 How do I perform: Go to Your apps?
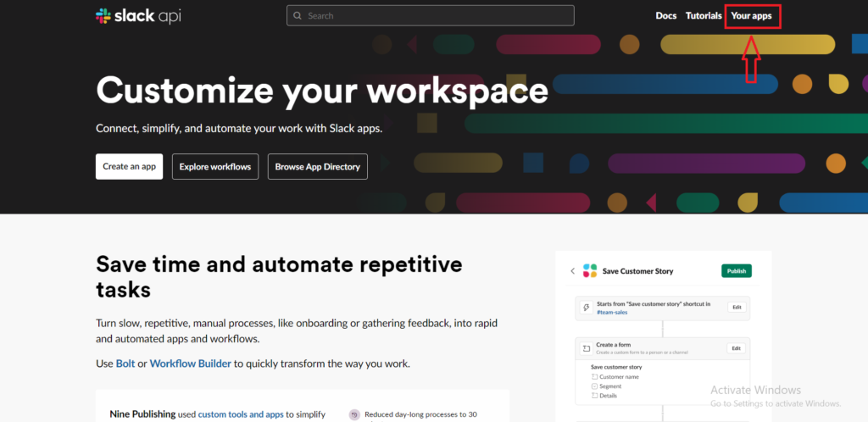pos(751,15)
